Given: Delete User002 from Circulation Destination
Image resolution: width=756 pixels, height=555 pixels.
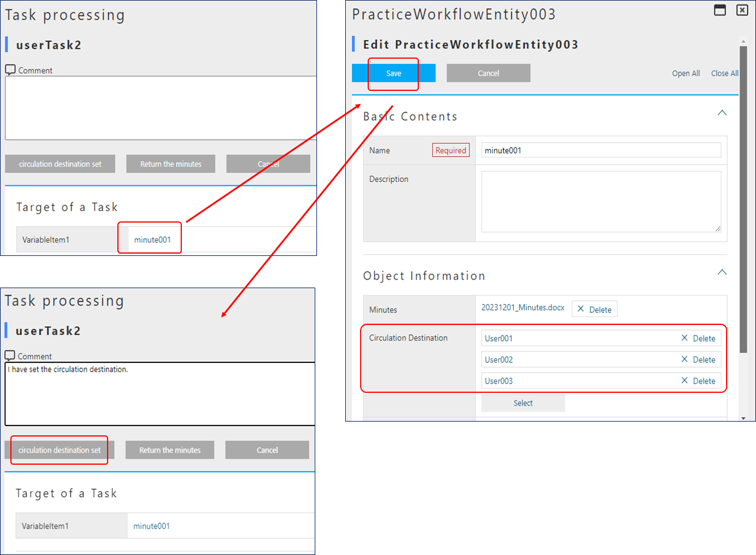Looking at the screenshot, I should (704, 359).
